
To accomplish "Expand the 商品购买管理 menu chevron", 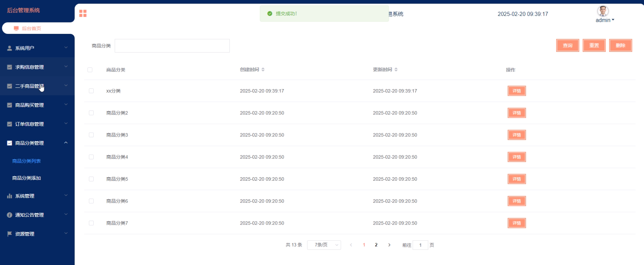I will tap(66, 105).
